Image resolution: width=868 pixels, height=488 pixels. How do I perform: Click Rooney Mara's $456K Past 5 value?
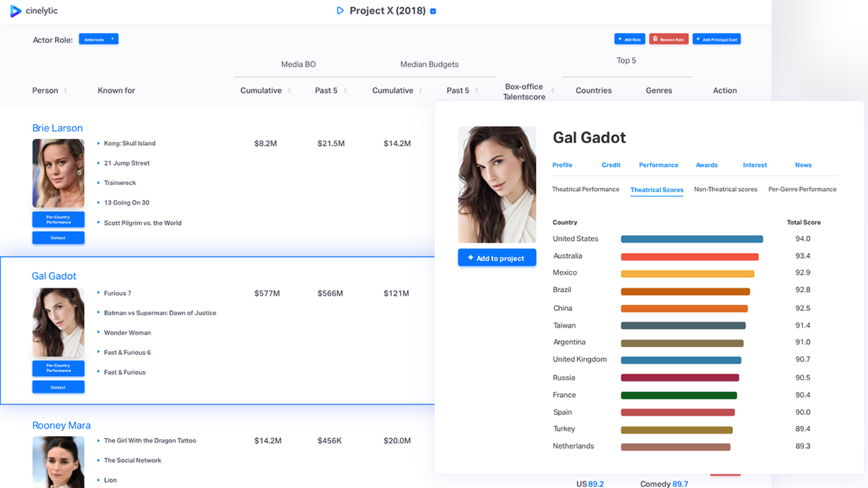(330, 441)
